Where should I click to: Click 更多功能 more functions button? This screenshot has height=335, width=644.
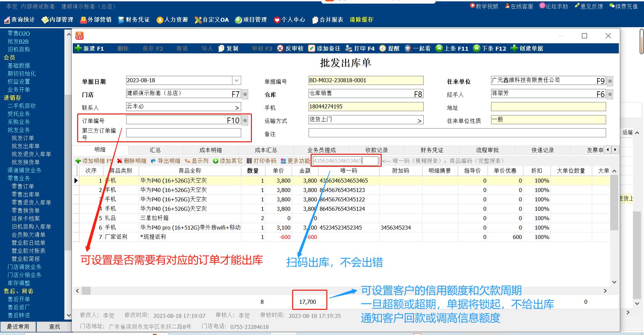pyautogui.click(x=296, y=161)
